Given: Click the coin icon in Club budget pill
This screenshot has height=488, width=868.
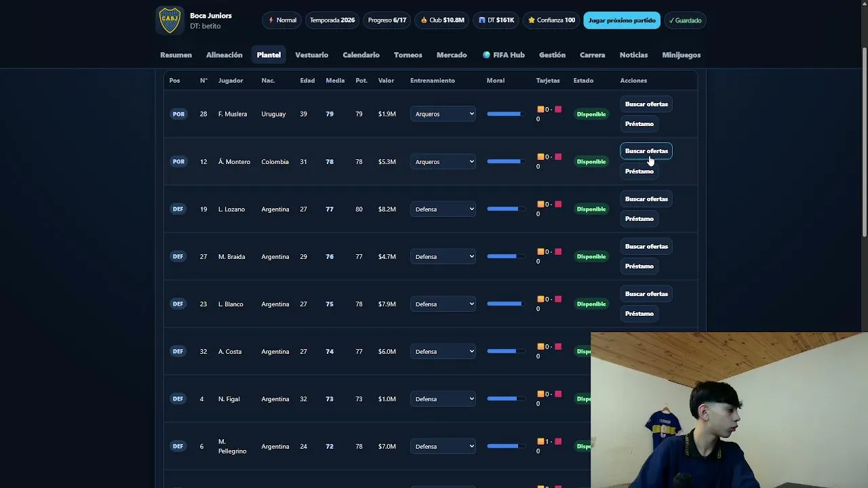Looking at the screenshot, I should (424, 20).
